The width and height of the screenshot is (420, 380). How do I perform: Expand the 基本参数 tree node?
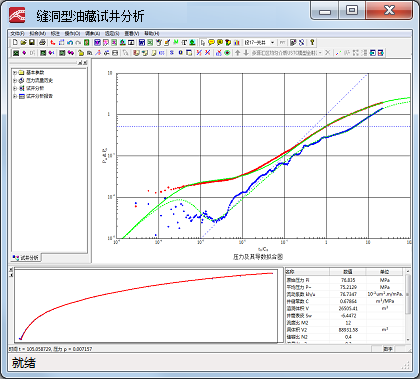[x=15, y=72]
